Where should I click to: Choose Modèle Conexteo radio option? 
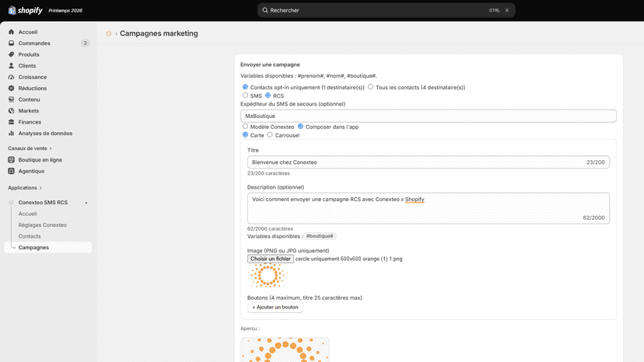coord(245,127)
